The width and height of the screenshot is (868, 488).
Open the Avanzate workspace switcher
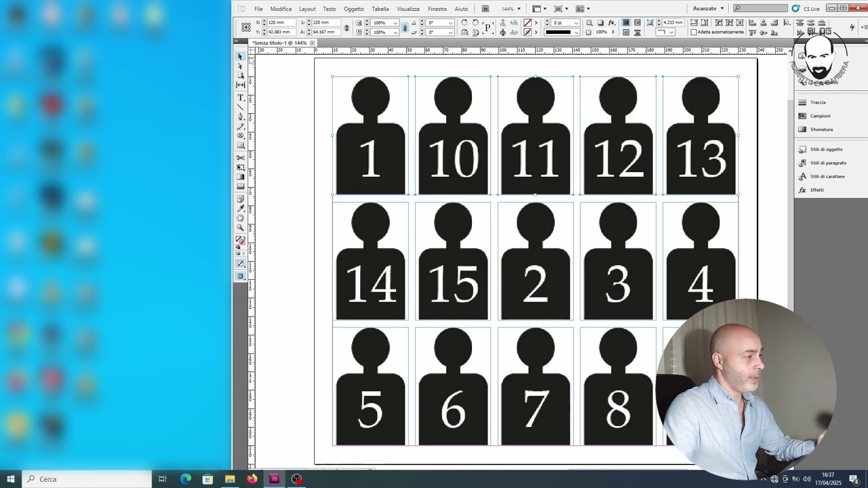pyautogui.click(x=708, y=9)
